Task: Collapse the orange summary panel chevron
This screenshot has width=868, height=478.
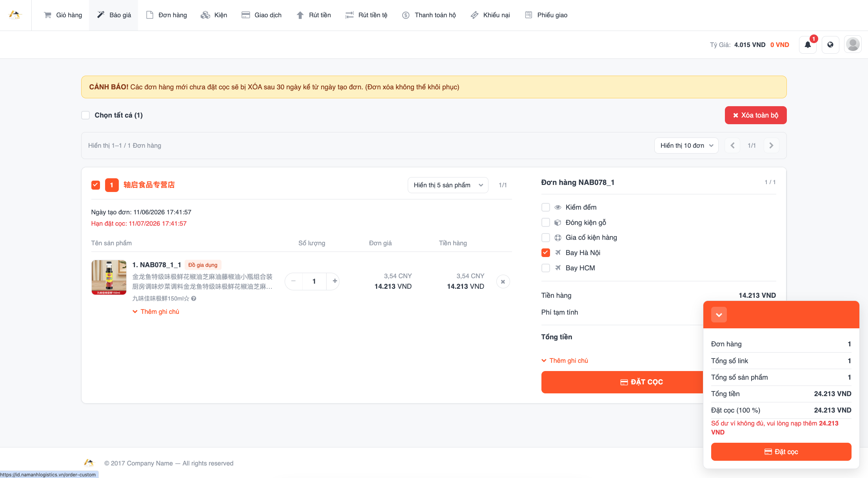Action: pos(719,315)
